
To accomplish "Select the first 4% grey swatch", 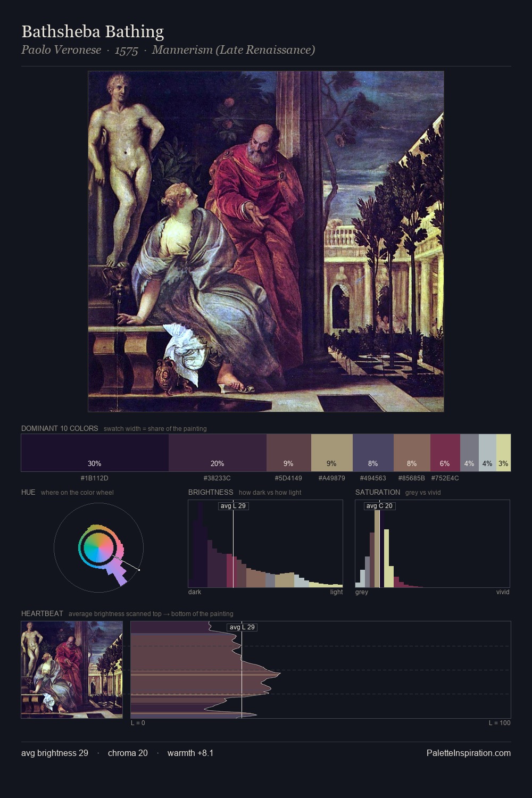I will [x=469, y=453].
